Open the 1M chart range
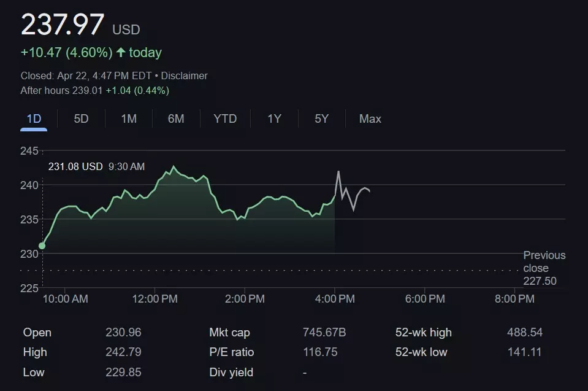 pyautogui.click(x=129, y=119)
